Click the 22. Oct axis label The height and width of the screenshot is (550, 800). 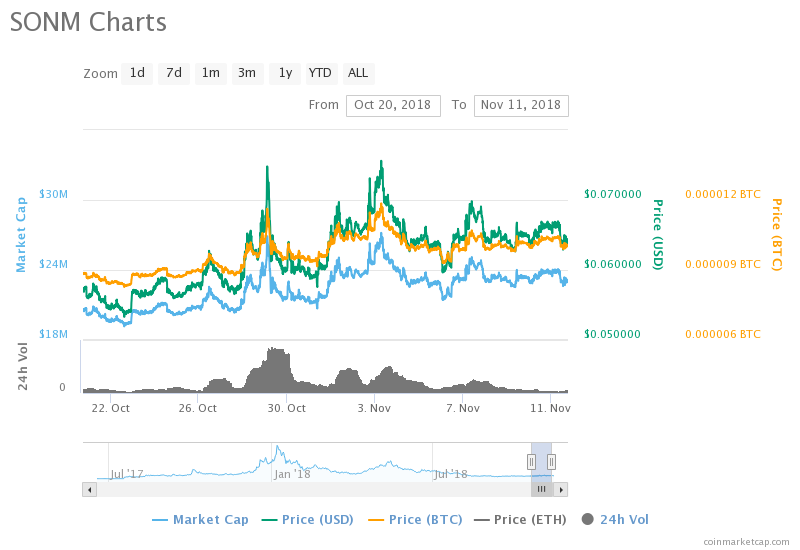pos(111,408)
